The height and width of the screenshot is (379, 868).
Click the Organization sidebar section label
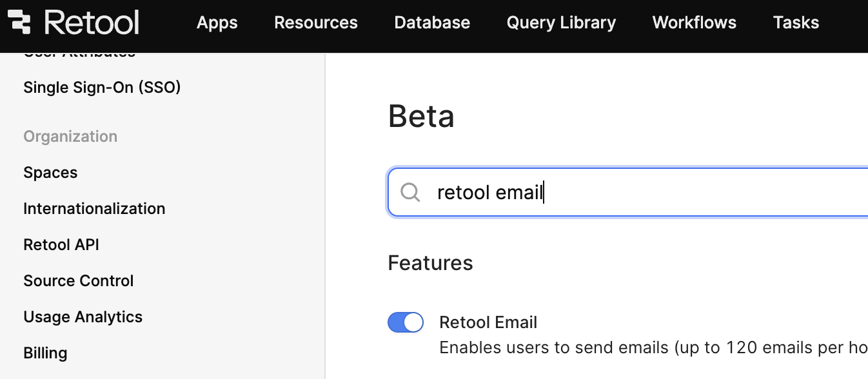[x=70, y=137]
